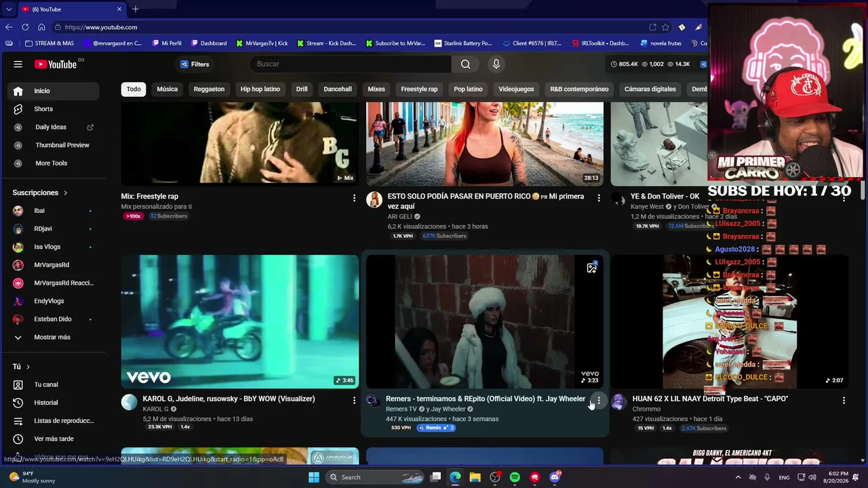Open more options for HUAN 62 CAPO video
This screenshot has width=868, height=488.
click(844, 400)
